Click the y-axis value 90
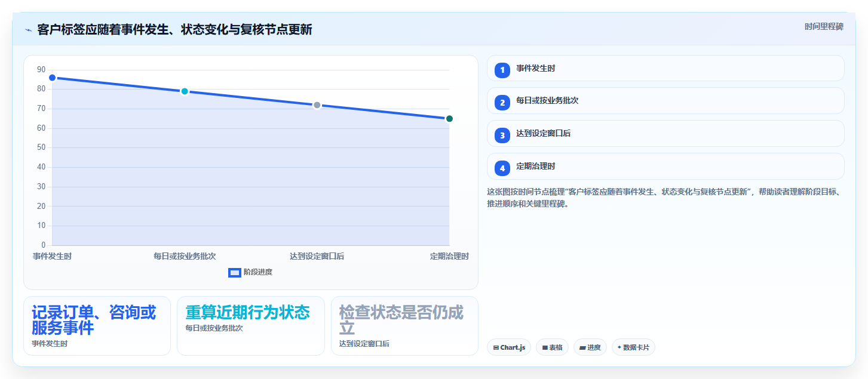 pyautogui.click(x=41, y=70)
